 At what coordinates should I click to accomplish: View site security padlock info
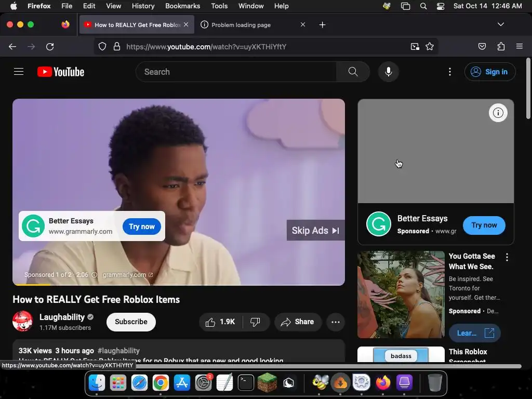point(117,47)
